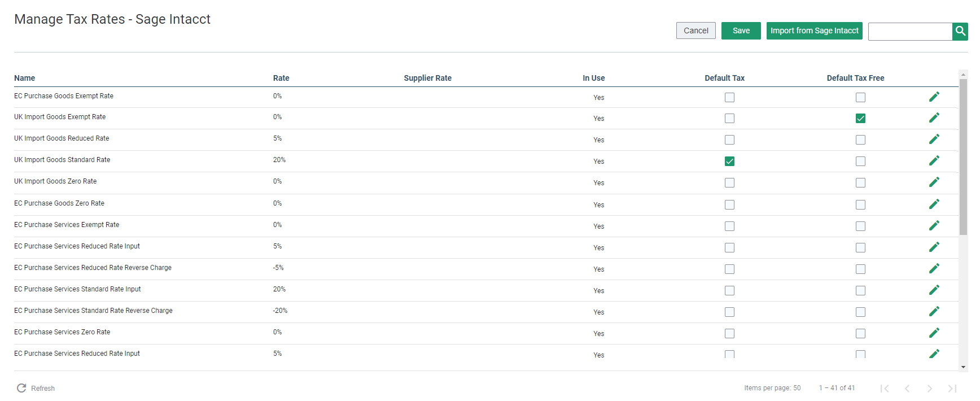Click the Refresh circular arrow icon
Viewport: 980px width, 401px height.
[x=21, y=388]
